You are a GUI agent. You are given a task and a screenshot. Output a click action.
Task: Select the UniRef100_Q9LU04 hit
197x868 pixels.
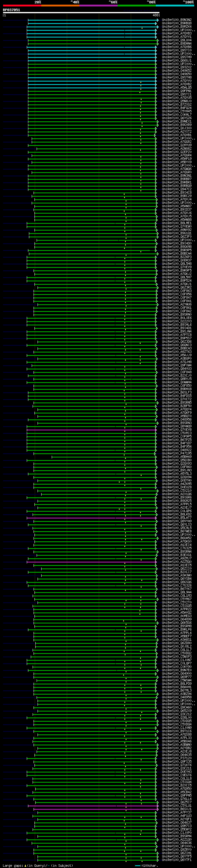pyautogui.click(x=176, y=40)
